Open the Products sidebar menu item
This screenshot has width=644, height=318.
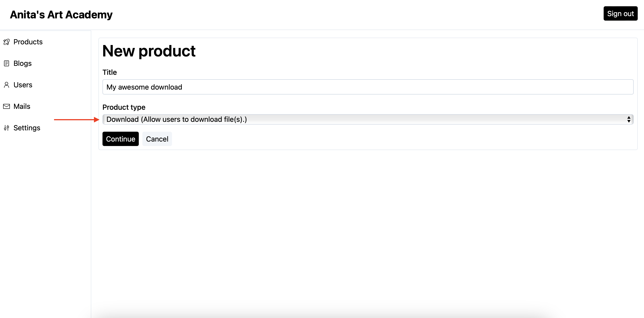[x=28, y=42]
